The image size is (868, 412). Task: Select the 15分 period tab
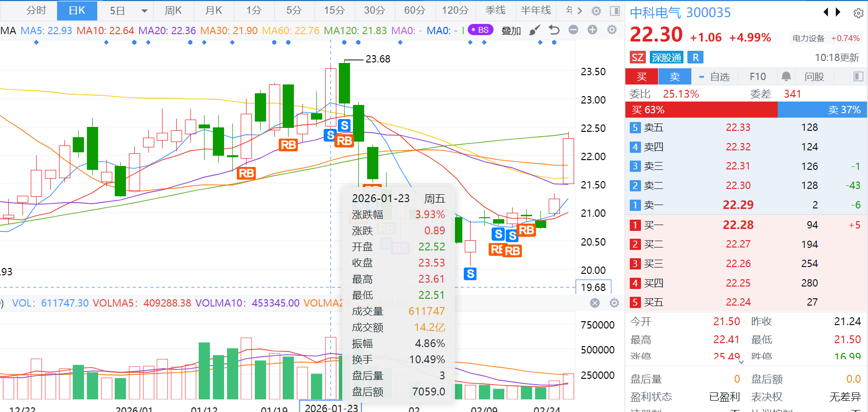pos(334,10)
